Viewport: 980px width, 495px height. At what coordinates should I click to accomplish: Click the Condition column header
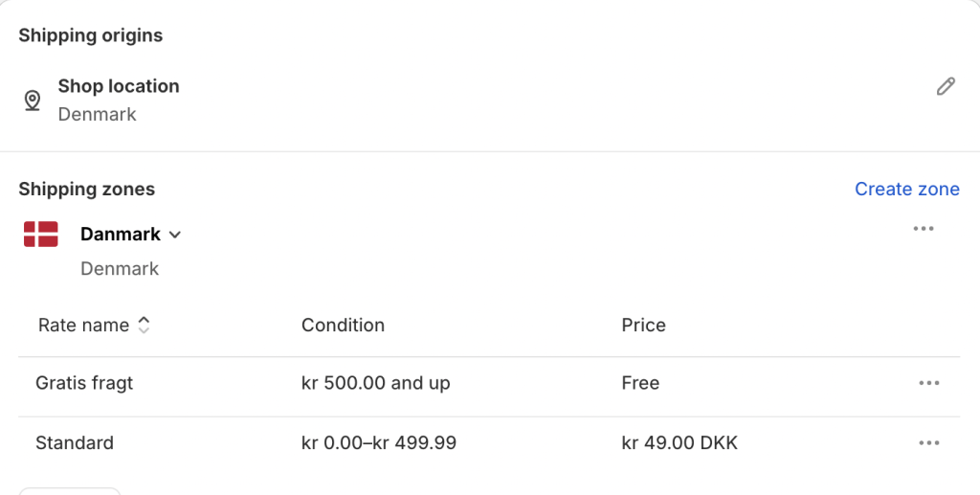click(x=344, y=325)
